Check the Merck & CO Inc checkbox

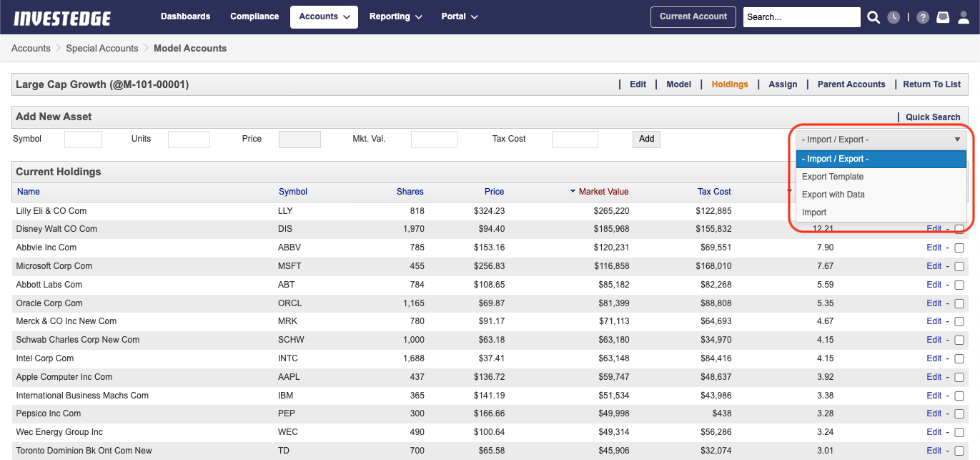959,321
